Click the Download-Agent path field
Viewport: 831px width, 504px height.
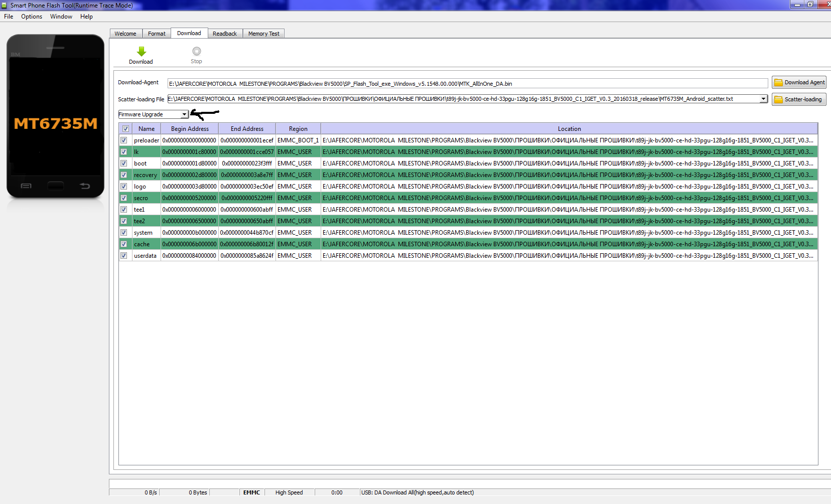pos(467,84)
